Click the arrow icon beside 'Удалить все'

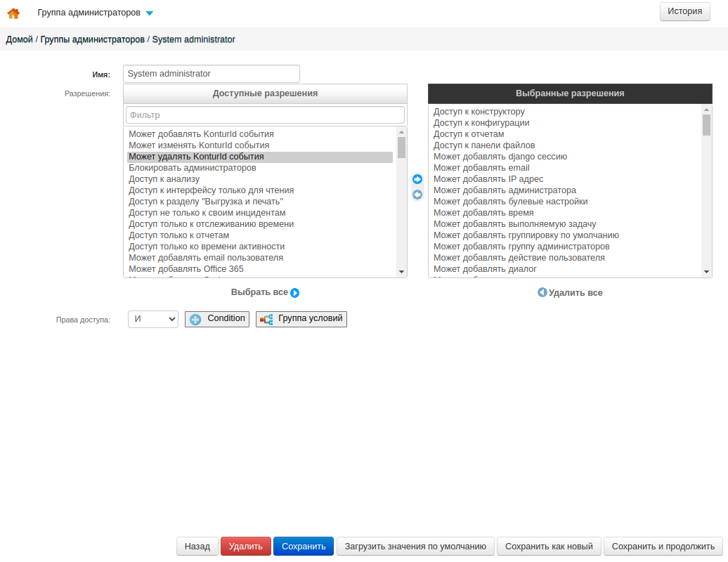pos(542,292)
